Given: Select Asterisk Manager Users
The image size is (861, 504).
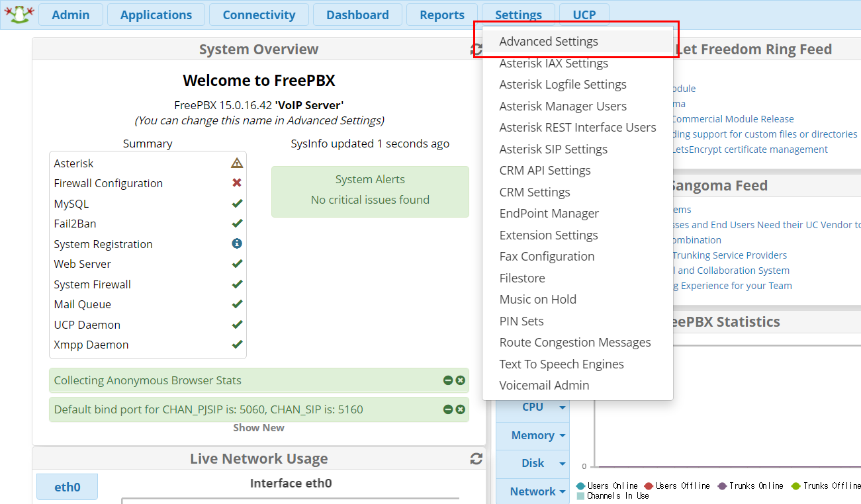Looking at the screenshot, I should (x=578, y=106).
